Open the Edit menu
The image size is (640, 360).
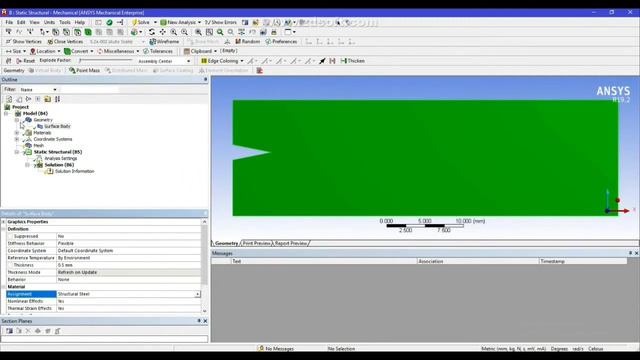[x=21, y=22]
